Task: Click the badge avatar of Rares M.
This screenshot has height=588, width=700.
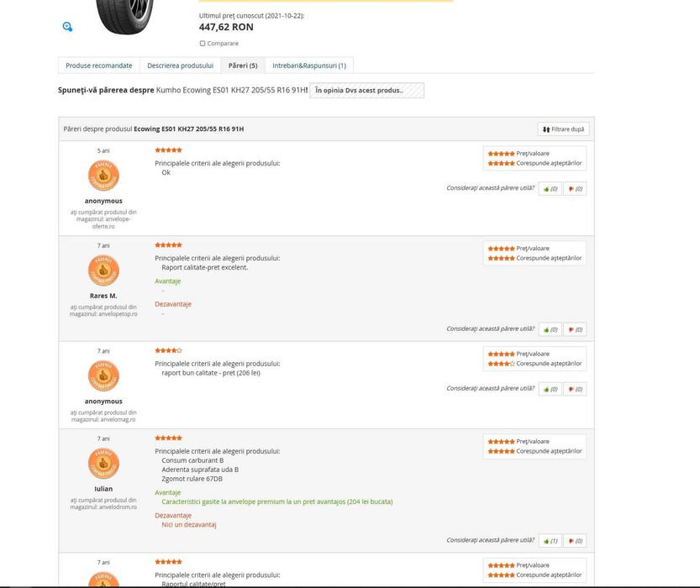Action: pos(103,270)
